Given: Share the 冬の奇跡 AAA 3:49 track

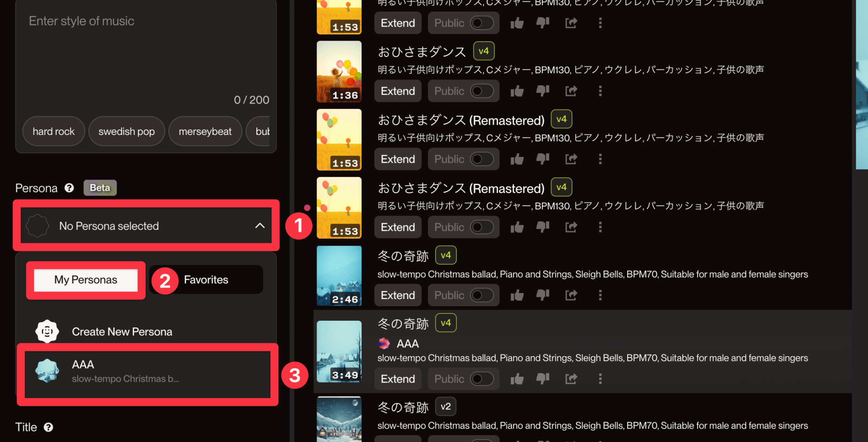Looking at the screenshot, I should (571, 378).
